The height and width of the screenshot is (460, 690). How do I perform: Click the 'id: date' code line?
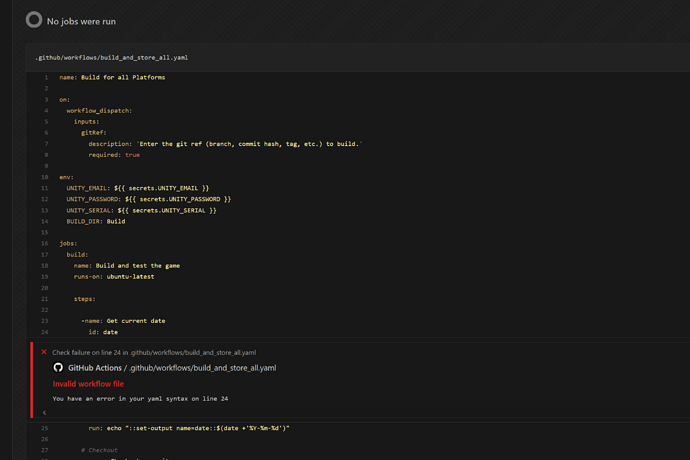click(x=103, y=332)
